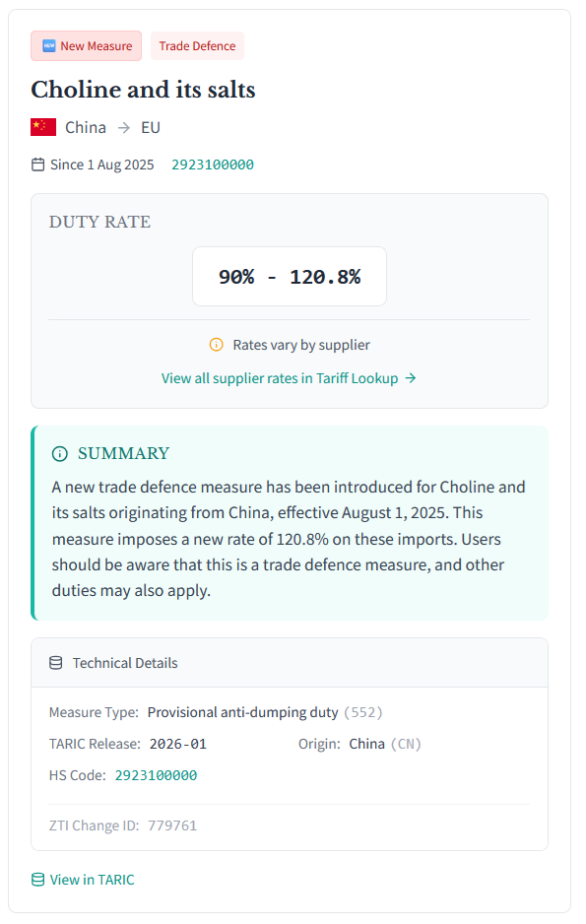Click the New Measure badge
The height and width of the screenshot is (924, 586).
[86, 45]
